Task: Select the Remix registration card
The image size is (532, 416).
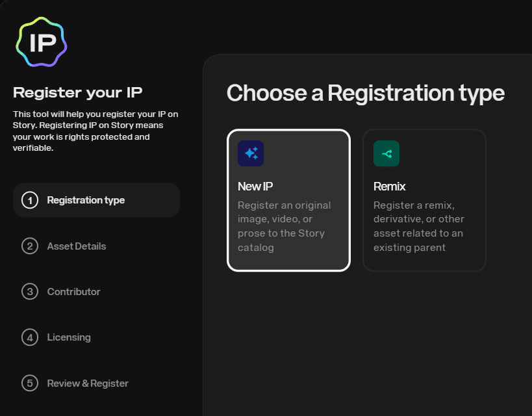Action: click(424, 200)
